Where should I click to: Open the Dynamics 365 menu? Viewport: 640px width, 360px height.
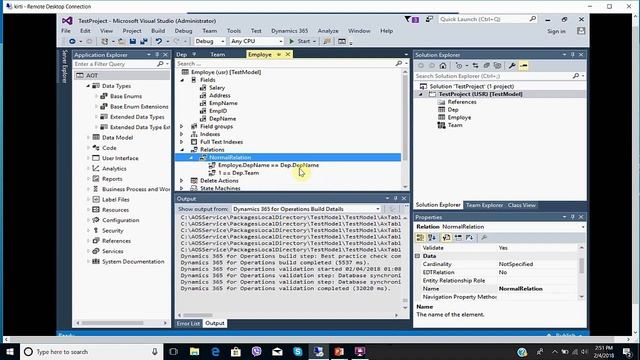(289, 31)
